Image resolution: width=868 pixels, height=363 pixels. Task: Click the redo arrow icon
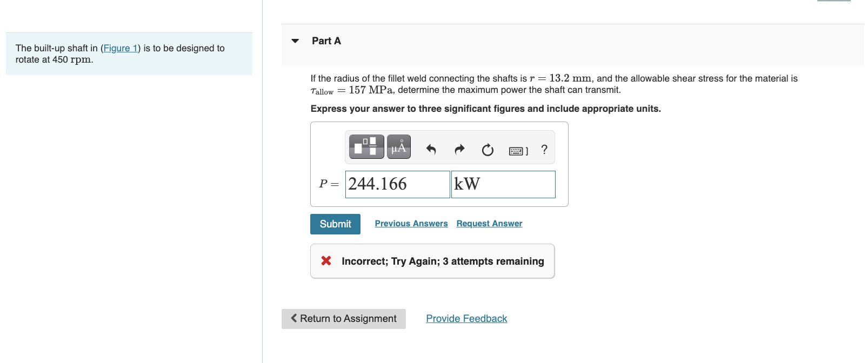(459, 149)
